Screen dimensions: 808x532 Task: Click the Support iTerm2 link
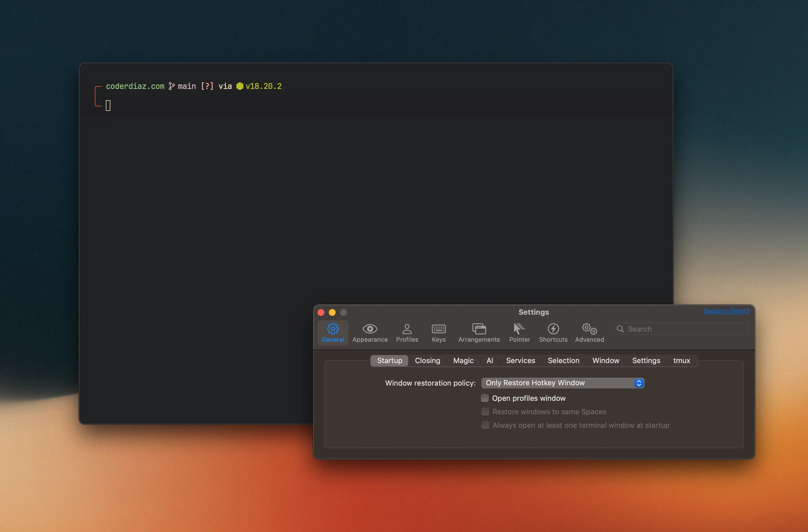point(726,311)
